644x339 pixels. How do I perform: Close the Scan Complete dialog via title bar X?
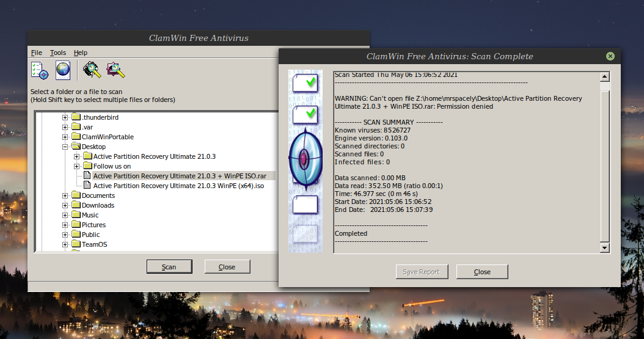point(610,56)
